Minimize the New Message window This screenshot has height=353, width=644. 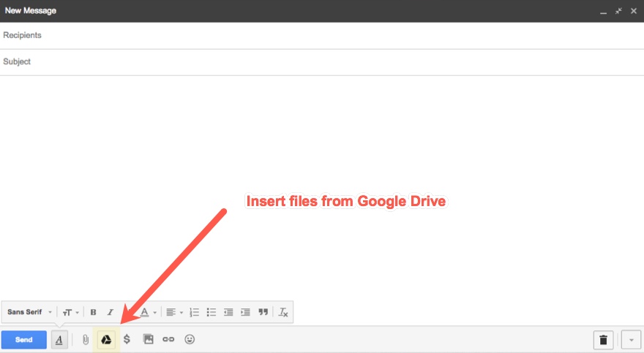603,12
